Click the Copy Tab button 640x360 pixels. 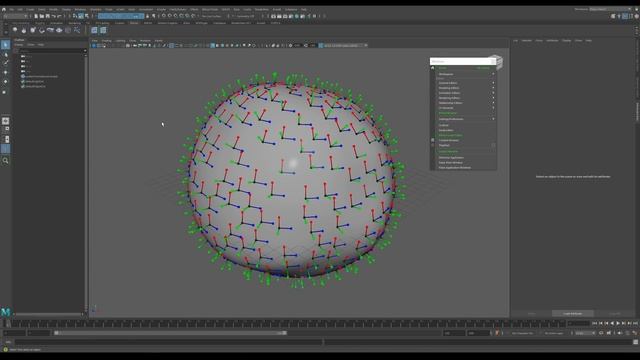(x=615, y=313)
